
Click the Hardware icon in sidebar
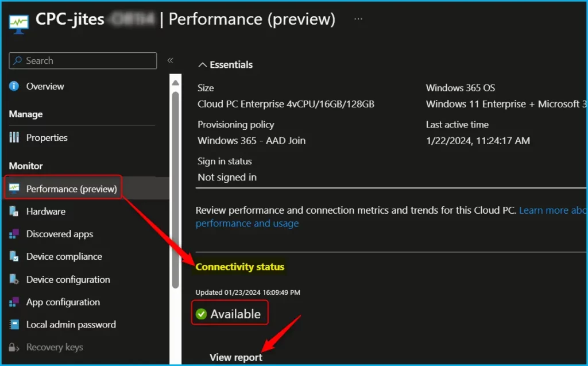[14, 211]
